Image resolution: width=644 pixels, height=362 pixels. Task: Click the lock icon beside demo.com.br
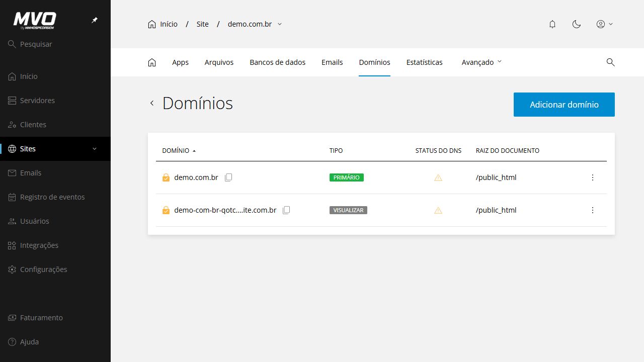tap(166, 177)
